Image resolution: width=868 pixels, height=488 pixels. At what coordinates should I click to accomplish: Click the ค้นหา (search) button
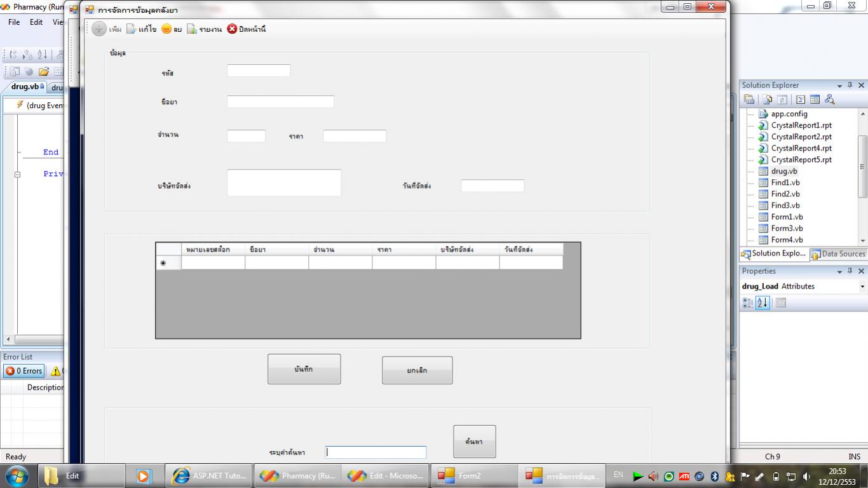[x=474, y=442]
